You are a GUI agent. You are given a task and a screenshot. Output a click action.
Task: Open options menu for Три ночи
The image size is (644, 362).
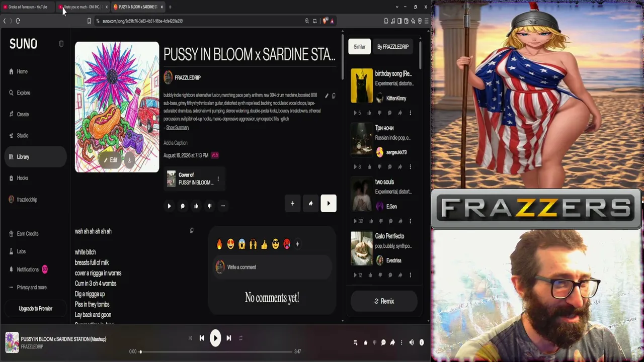410,167
